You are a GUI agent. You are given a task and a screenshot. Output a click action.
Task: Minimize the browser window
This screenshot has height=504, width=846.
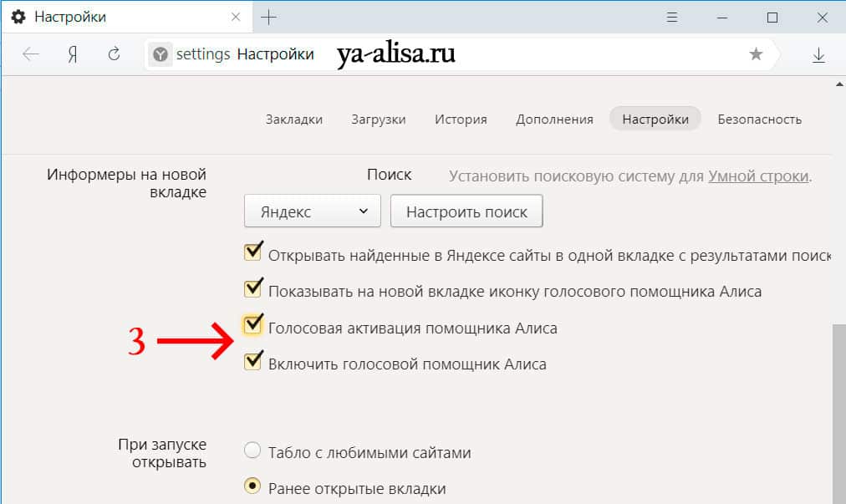[x=722, y=18]
